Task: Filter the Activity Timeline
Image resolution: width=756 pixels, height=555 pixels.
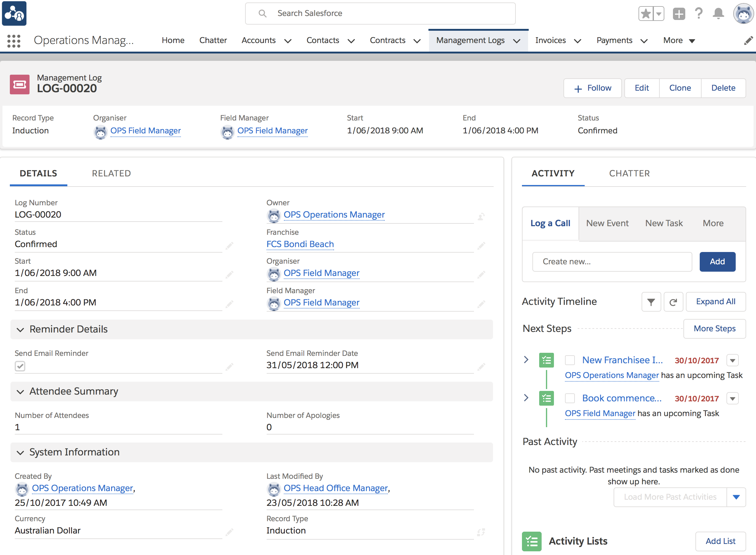Action: click(651, 302)
